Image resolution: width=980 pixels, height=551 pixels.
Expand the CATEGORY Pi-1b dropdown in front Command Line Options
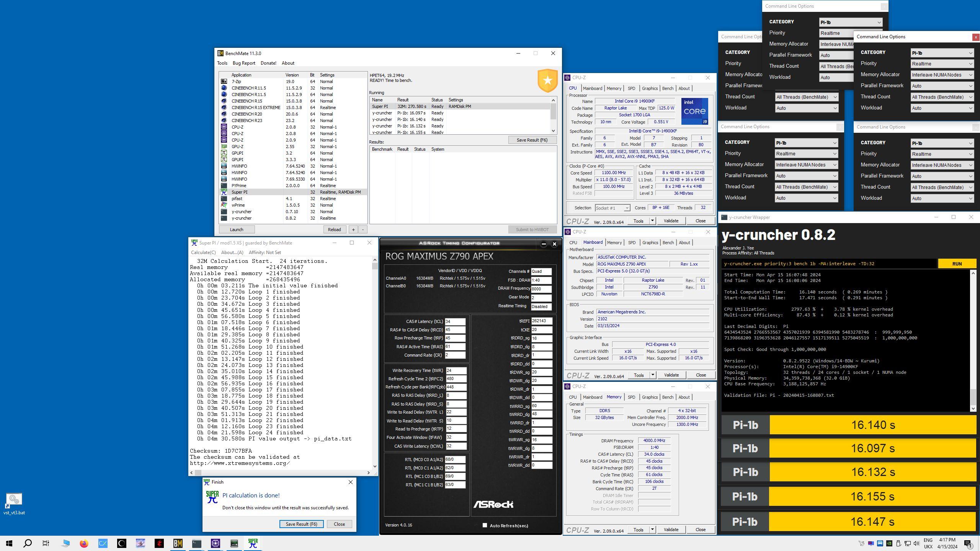click(942, 53)
